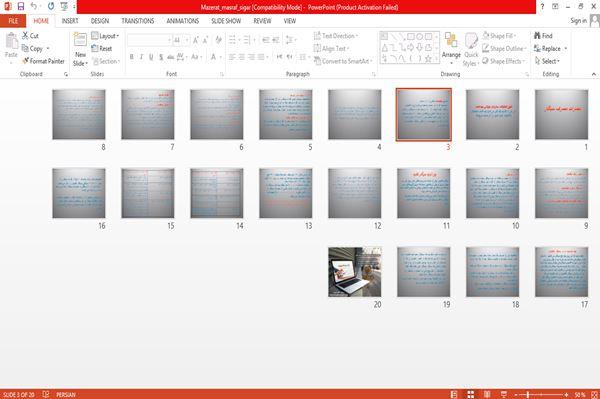Toggle center text alignment

[x=242, y=57]
